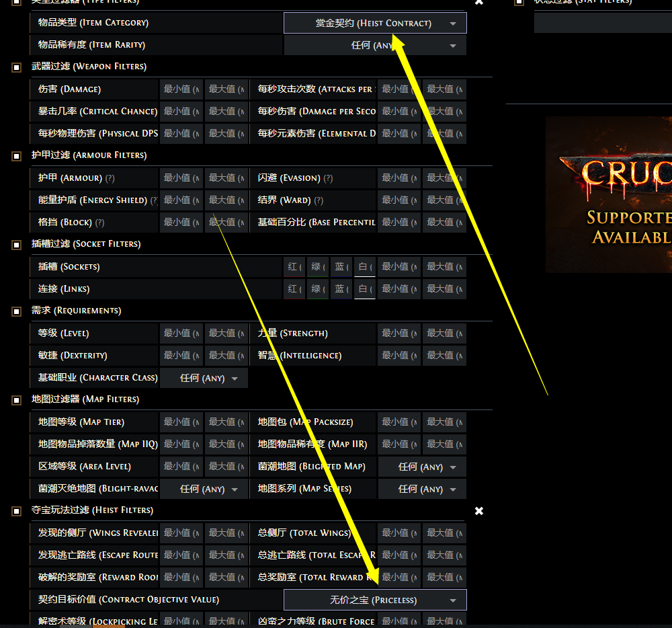
Task: Focus the Total Reward Rooms maximum field
Action: pyautogui.click(x=444, y=578)
